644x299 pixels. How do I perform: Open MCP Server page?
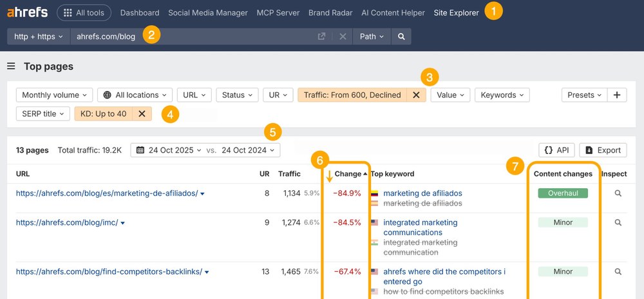tap(278, 13)
